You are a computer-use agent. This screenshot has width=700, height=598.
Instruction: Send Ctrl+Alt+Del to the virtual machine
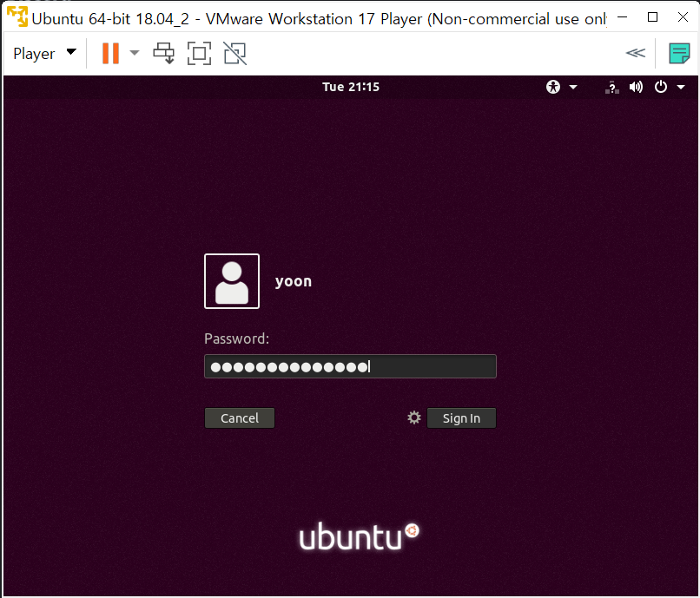(164, 54)
